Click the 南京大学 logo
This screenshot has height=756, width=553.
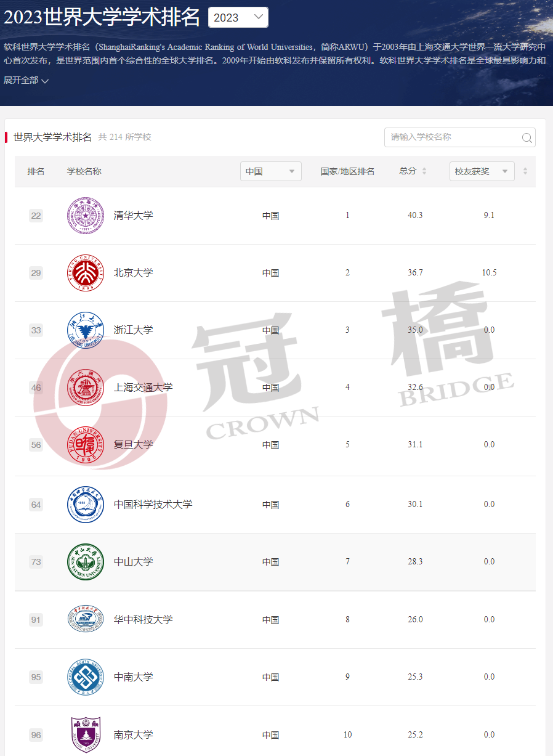click(x=86, y=734)
